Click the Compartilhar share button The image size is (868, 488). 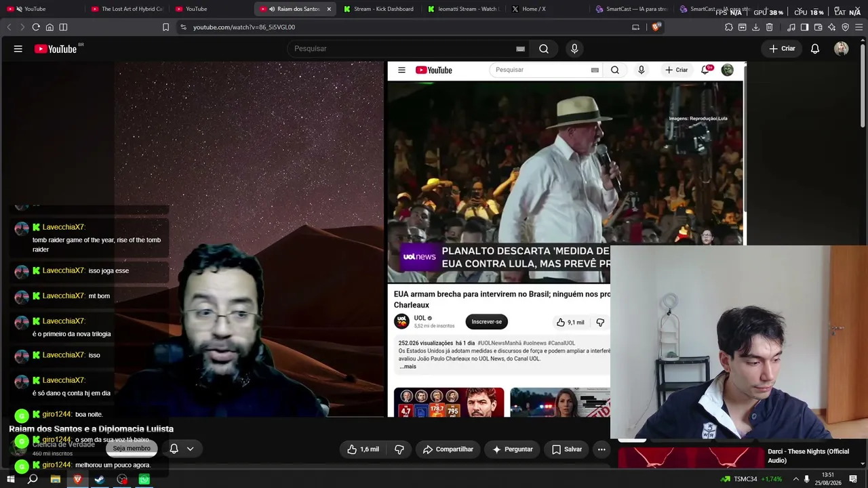pyautogui.click(x=448, y=449)
